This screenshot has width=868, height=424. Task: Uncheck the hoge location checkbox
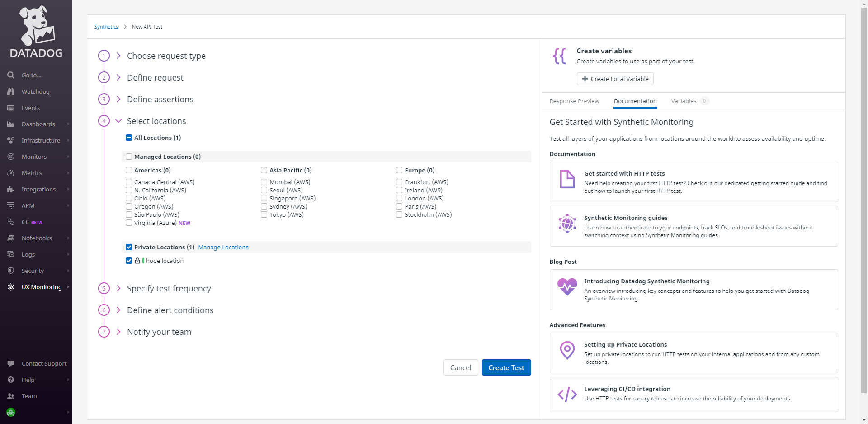tap(129, 261)
